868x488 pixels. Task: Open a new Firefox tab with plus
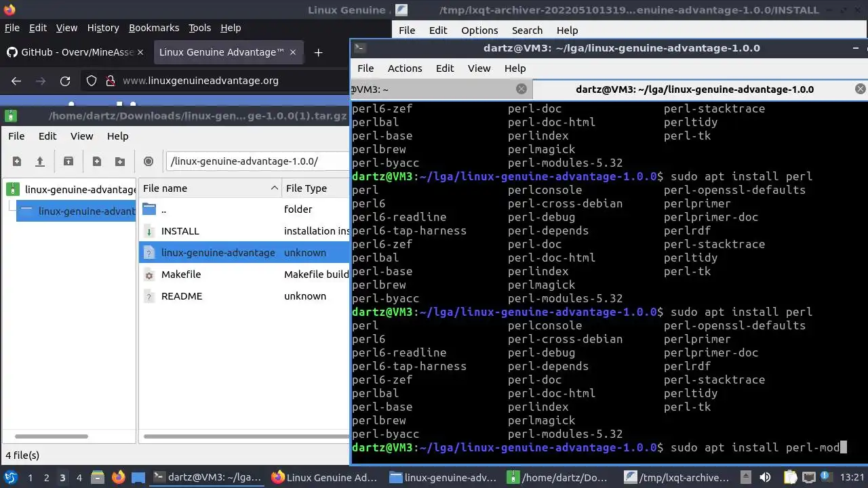click(318, 52)
